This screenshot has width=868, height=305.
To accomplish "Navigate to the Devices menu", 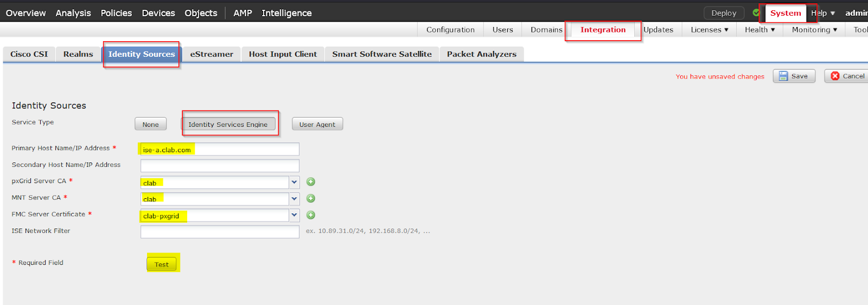I will click(158, 13).
